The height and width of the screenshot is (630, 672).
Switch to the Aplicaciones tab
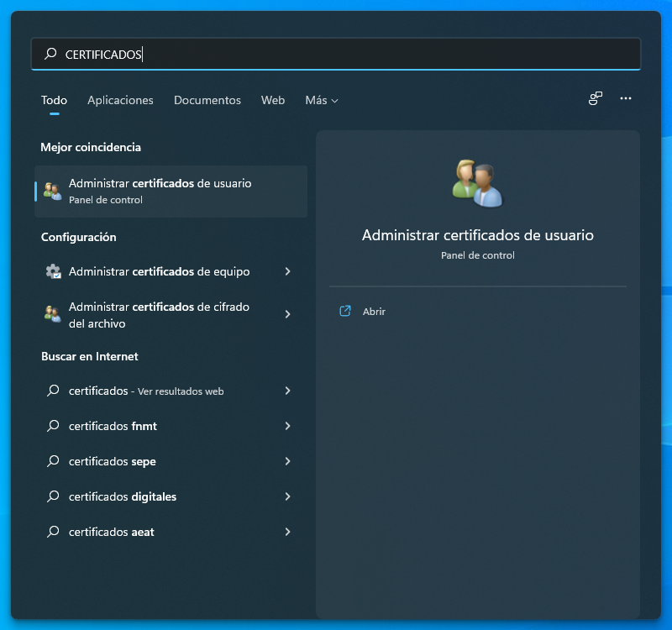120,100
